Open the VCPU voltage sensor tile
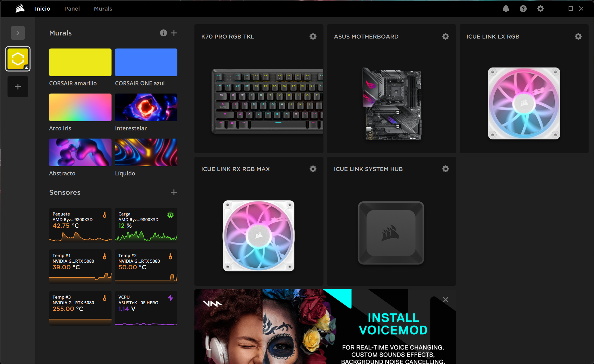The image size is (594, 364). [146, 308]
